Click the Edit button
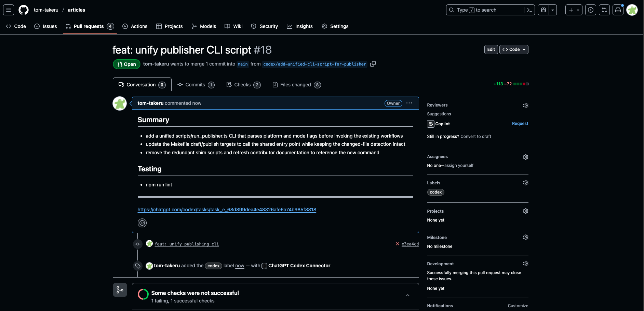 [x=491, y=49]
